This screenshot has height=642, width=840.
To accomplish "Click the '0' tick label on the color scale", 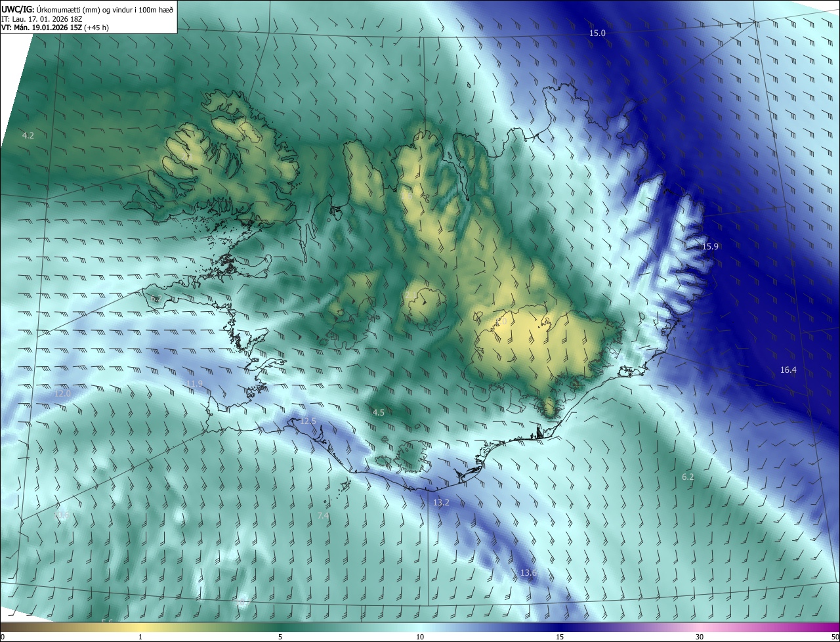I will (x=3, y=637).
